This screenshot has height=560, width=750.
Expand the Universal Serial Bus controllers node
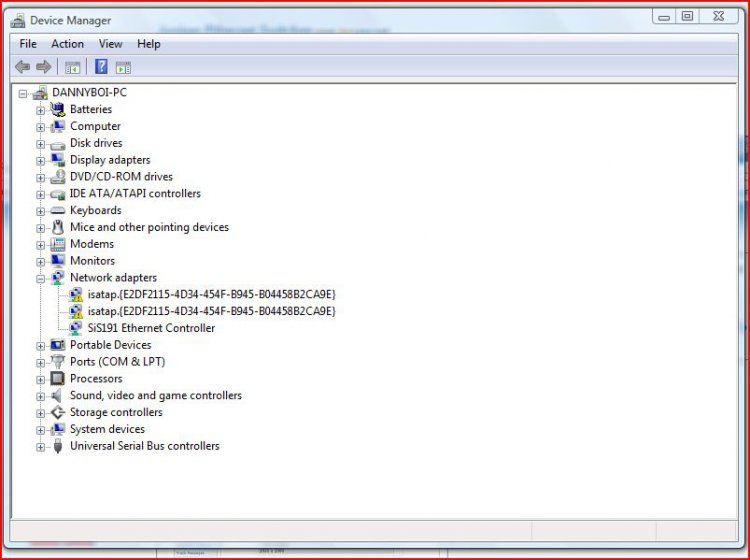coord(41,447)
